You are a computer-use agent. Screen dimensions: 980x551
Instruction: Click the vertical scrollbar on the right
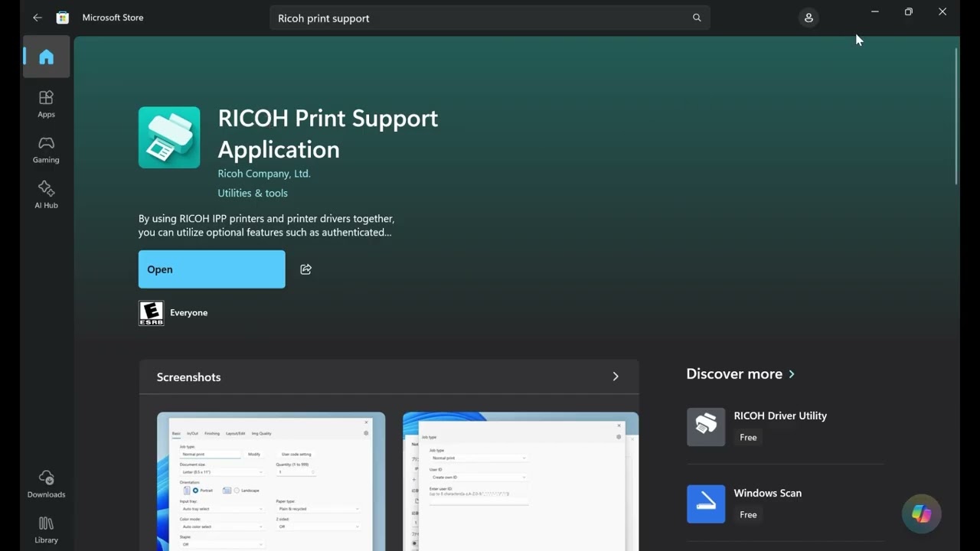(x=956, y=116)
